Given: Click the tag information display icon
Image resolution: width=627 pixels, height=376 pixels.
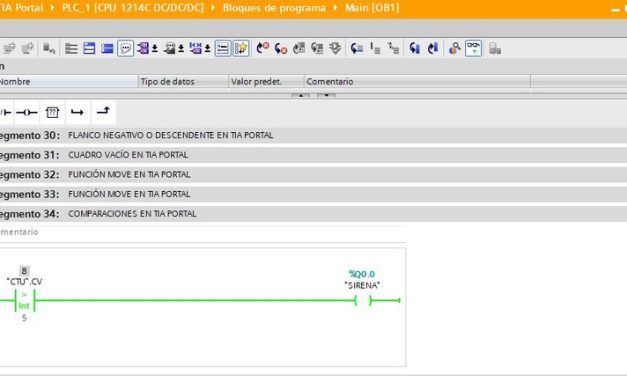Looking at the screenshot, I should point(170,48).
